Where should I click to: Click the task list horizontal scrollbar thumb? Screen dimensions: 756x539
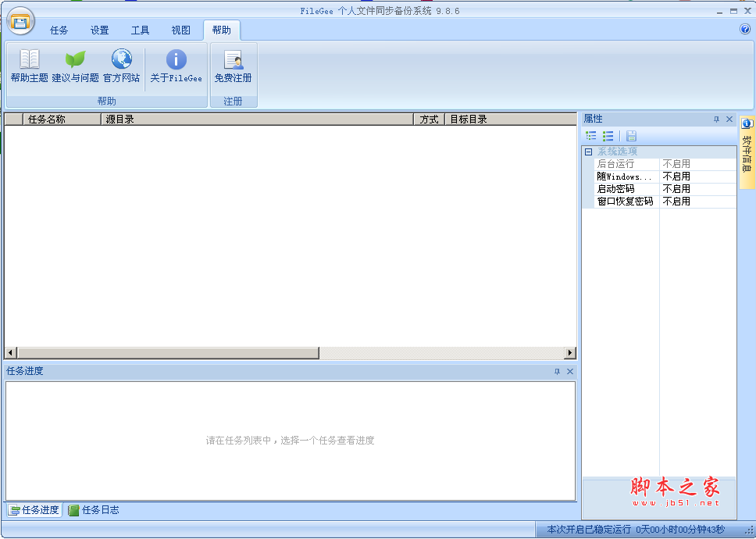pos(168,353)
